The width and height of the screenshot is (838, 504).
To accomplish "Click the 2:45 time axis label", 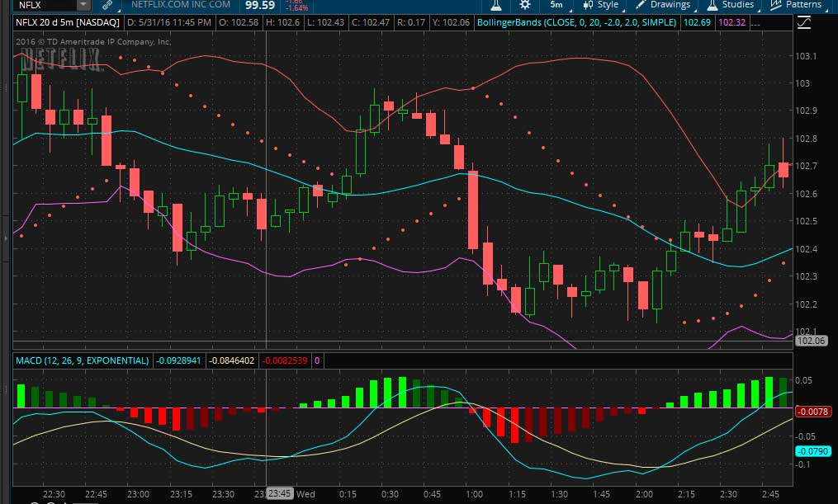I will [770, 494].
